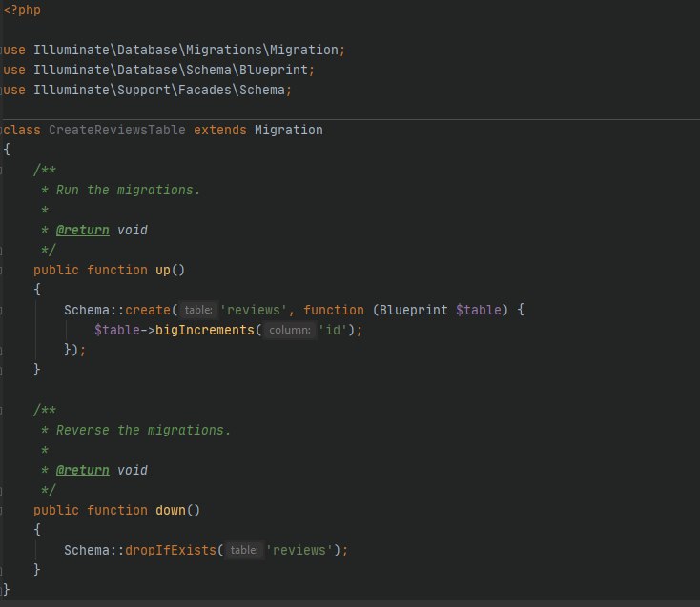Viewport: 700px width, 607px height.
Task: Click 'reviews' string inside dropIfExists
Action: 299,550
